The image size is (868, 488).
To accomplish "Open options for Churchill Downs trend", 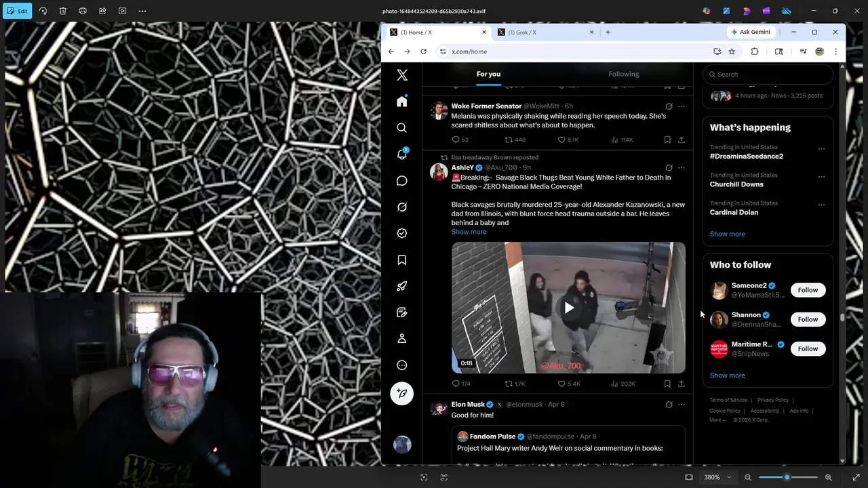I will tap(821, 177).
